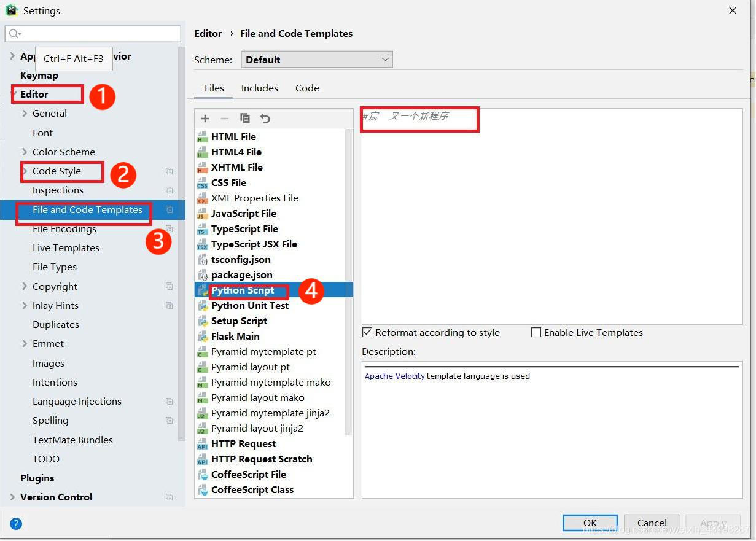This screenshot has height=541, width=756.
Task: Click the copy template icon
Action: [x=245, y=119]
